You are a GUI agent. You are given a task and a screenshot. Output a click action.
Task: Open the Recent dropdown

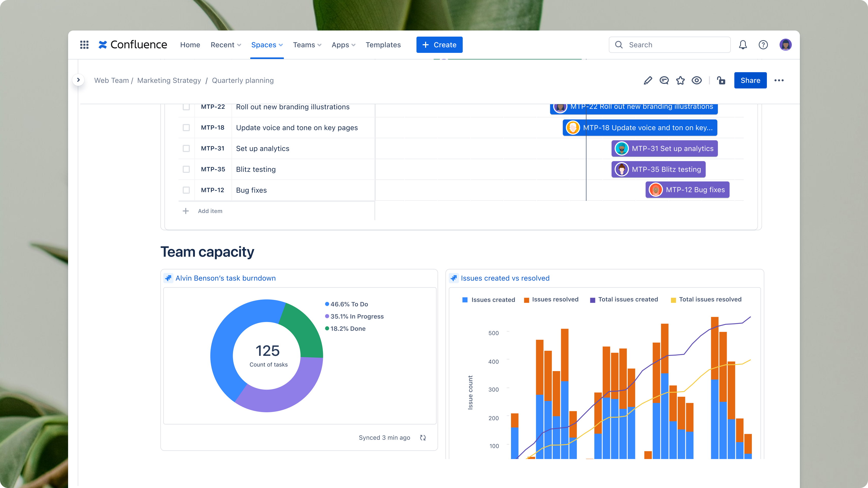click(226, 45)
